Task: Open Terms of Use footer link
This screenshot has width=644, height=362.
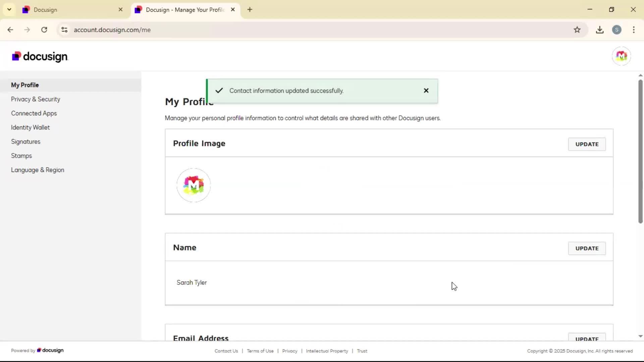Action: click(260, 351)
